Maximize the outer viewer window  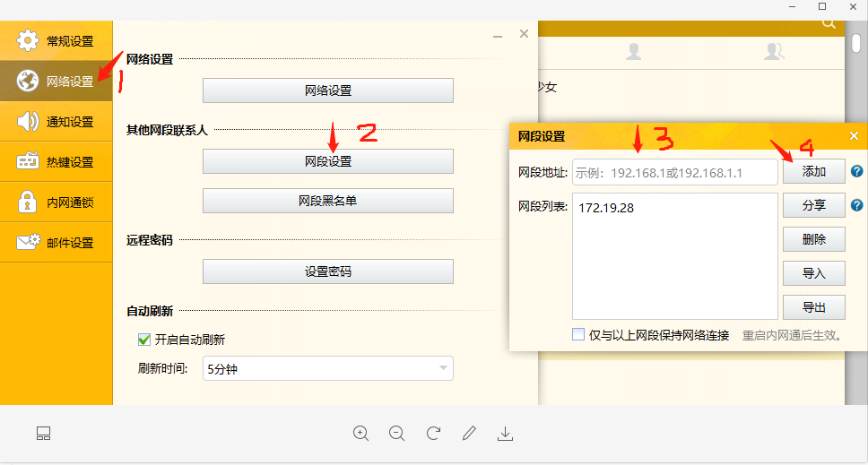pos(822,6)
